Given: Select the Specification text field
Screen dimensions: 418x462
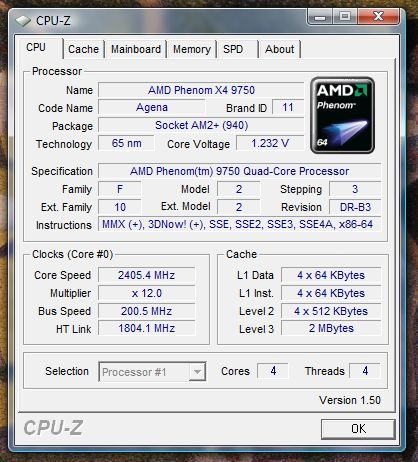Looking at the screenshot, I should pos(239,171).
